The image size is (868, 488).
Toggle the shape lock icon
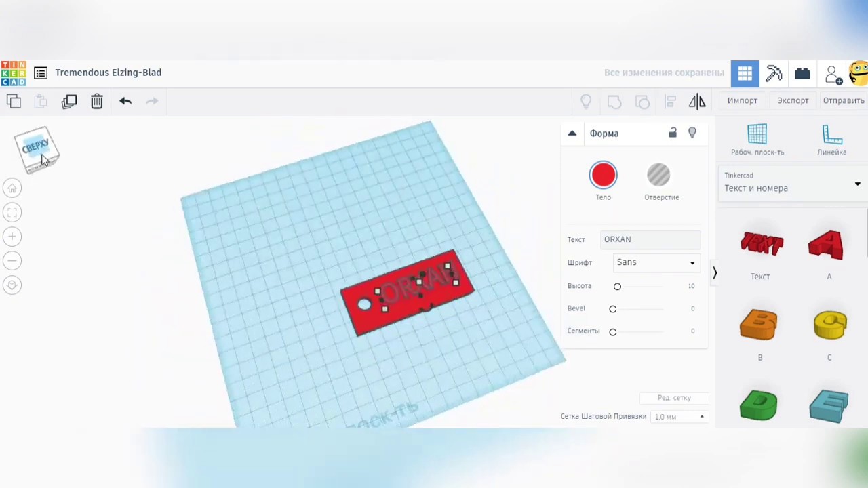coord(673,133)
